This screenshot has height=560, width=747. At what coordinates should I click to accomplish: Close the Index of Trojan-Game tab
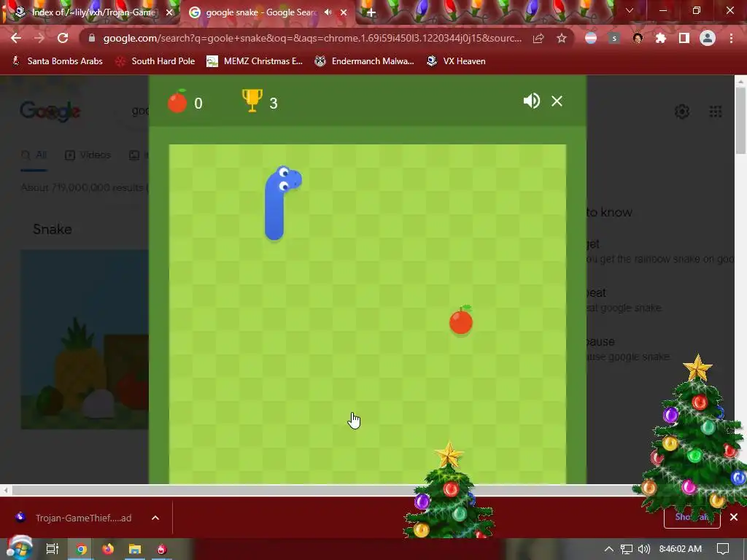click(x=169, y=12)
